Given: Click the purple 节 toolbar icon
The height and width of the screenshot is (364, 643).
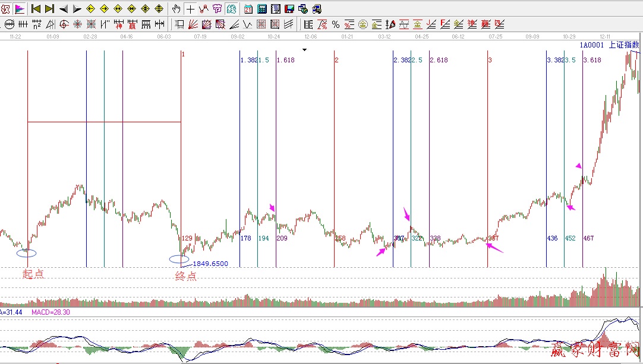Looking at the screenshot, I should coord(218,9).
